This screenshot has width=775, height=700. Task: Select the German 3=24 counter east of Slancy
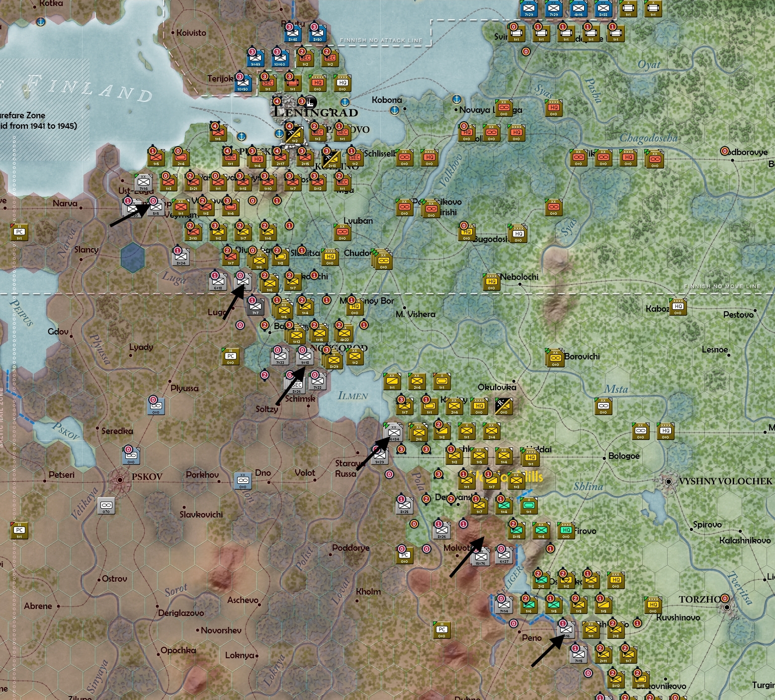pyautogui.click(x=180, y=257)
